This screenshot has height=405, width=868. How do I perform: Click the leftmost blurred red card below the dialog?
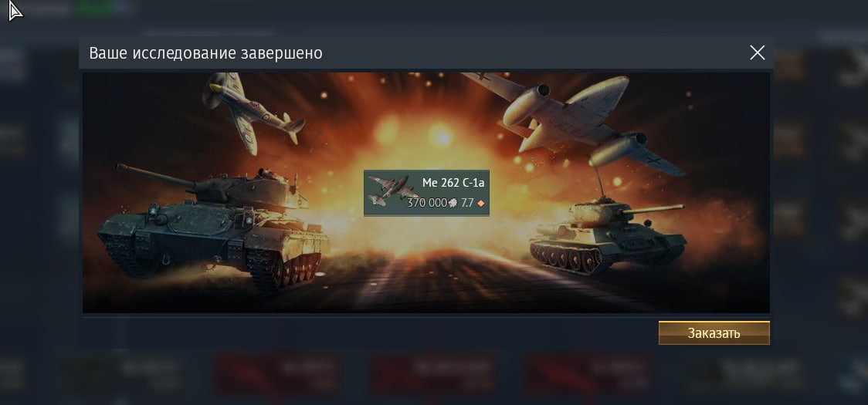276,372
